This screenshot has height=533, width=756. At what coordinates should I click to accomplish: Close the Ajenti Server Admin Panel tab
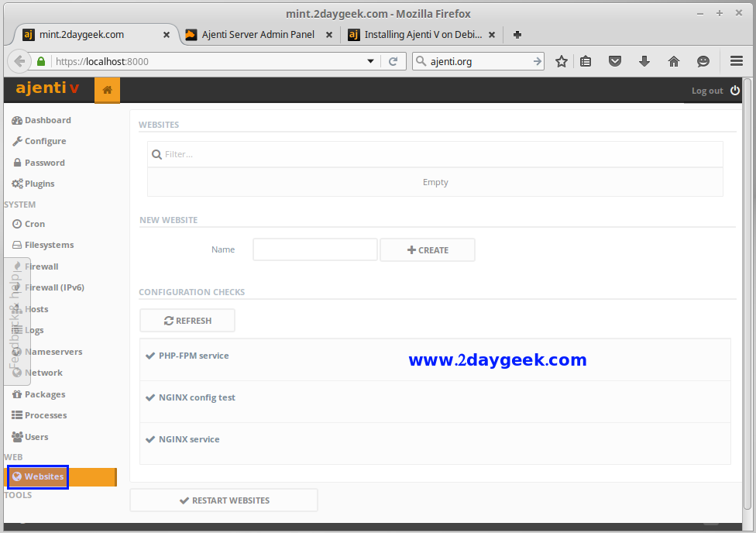[329, 35]
